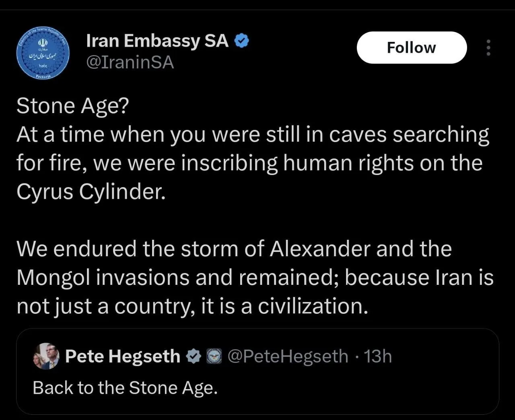The width and height of the screenshot is (515, 420).
Task: Click the blue verified badge beside Iran Embassy SA
Action: pos(242,41)
